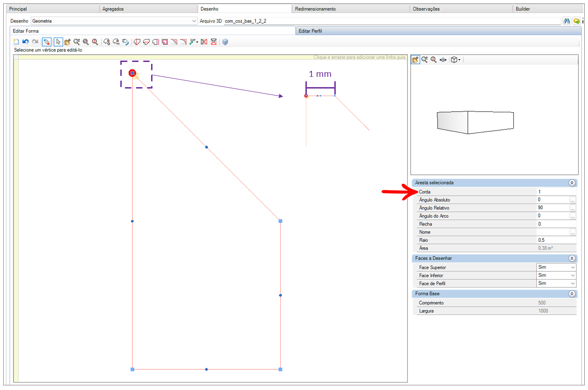The width and height of the screenshot is (588, 390).
Task: Open the Face Superior dropdown
Action: pos(556,267)
